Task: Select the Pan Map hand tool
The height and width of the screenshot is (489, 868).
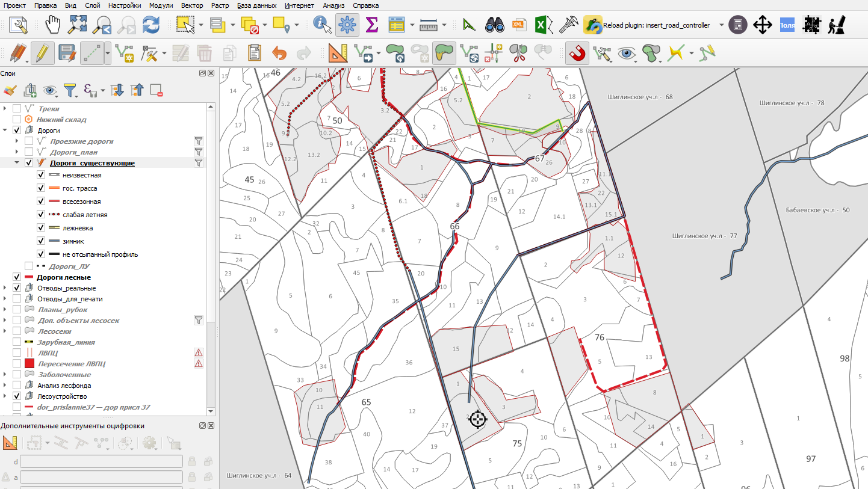Action: tap(54, 25)
